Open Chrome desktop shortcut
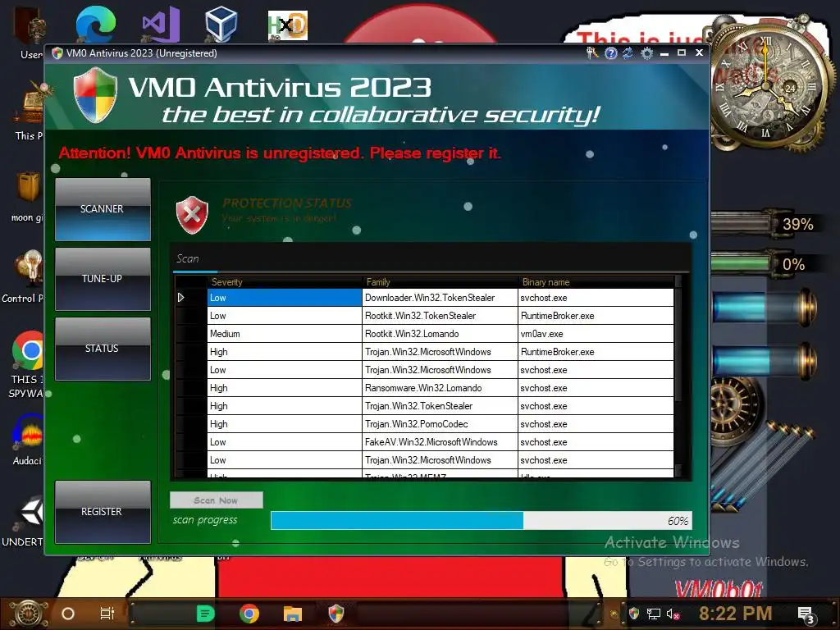The height and width of the screenshot is (630, 840). point(28,350)
